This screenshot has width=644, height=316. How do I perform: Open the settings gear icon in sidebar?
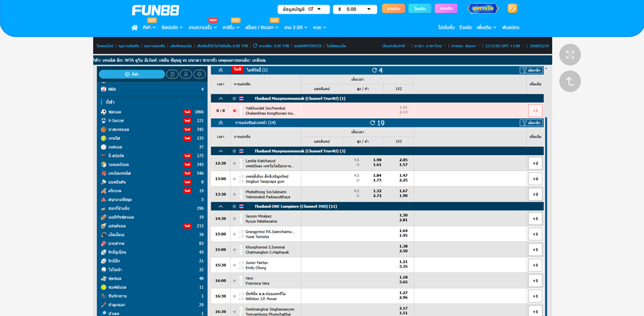tap(199, 75)
